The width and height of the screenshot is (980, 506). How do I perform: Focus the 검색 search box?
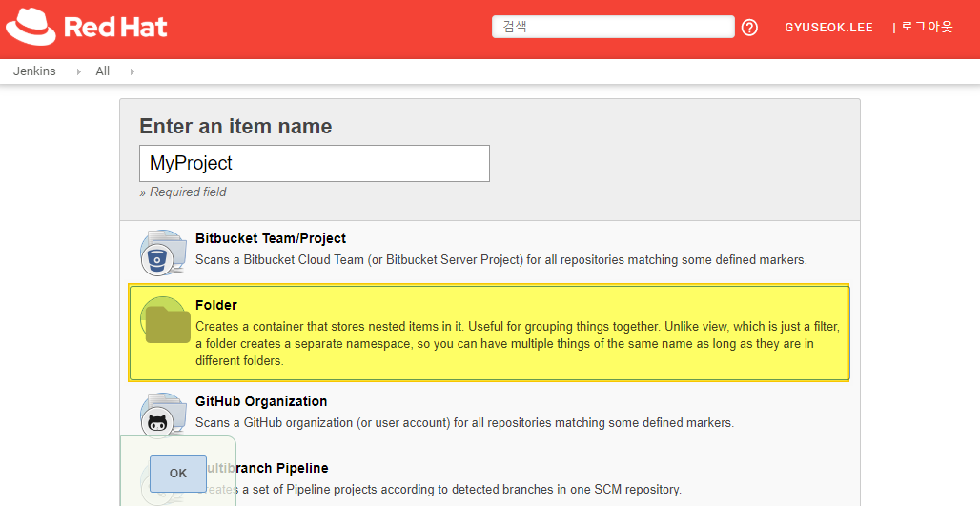tap(612, 27)
